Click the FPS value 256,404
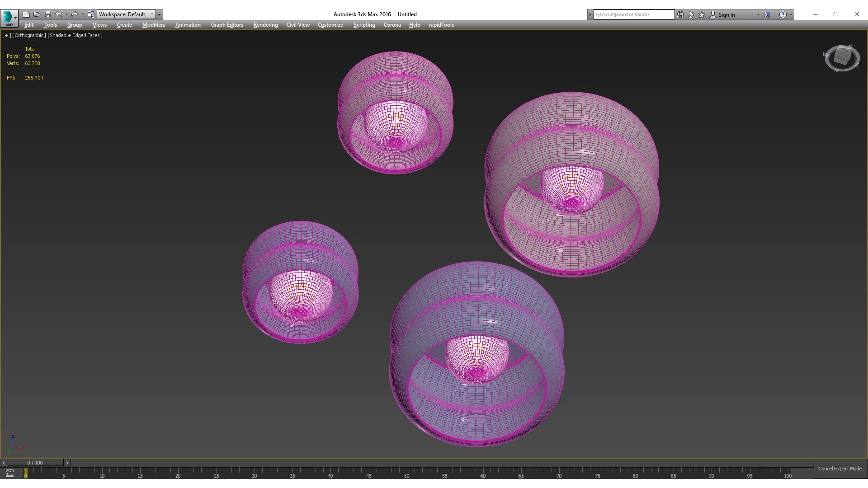Viewport: 868px width, 488px height. click(34, 78)
